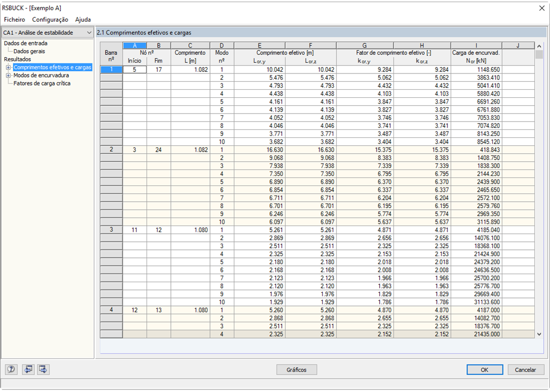The width and height of the screenshot is (550, 392).
Task: Click the Resultados tree heading
Action: click(17, 59)
